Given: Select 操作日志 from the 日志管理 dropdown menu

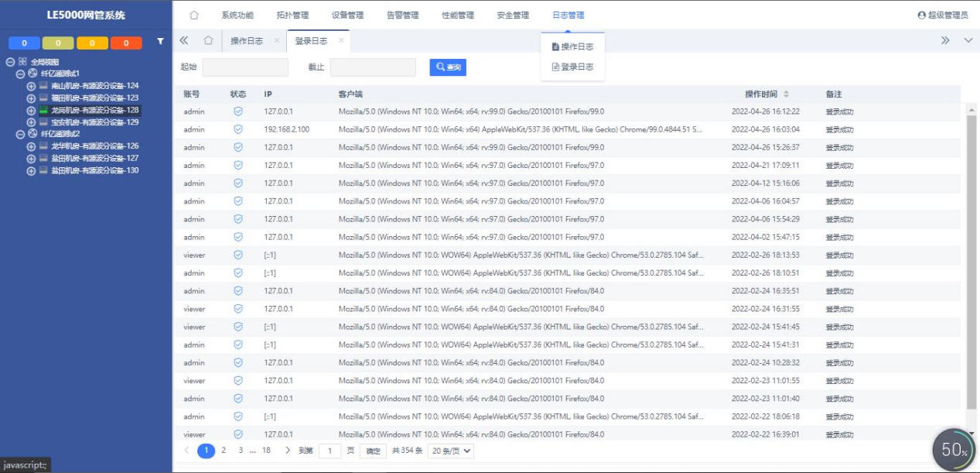Looking at the screenshot, I should click(573, 47).
